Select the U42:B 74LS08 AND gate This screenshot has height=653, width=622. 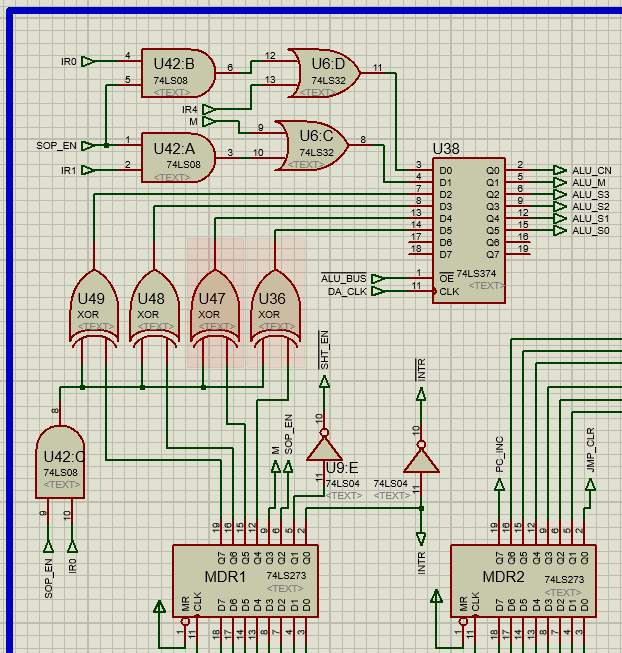178,73
